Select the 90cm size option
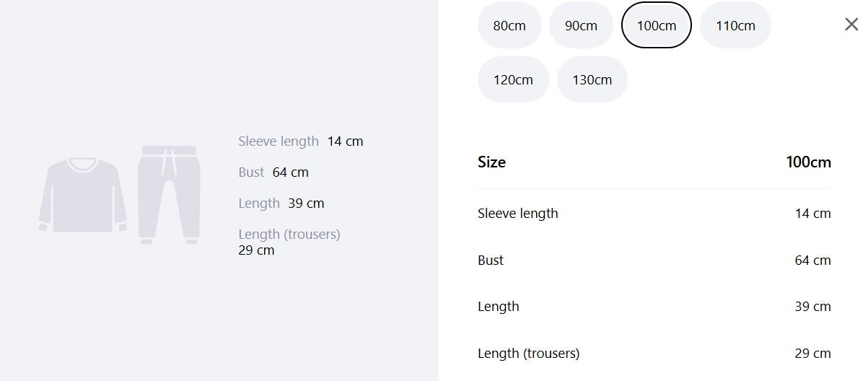Screen dimensions: 868x381 click(581, 25)
